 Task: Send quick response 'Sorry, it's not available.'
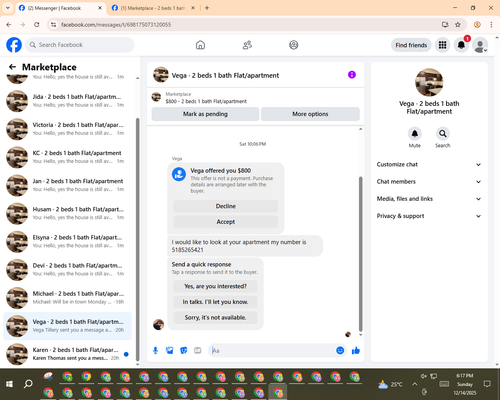tap(215, 318)
